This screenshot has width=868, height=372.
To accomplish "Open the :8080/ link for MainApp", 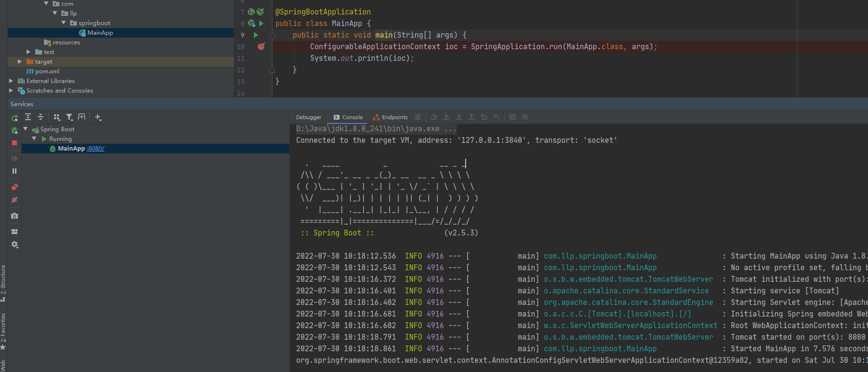I will pyautogui.click(x=96, y=149).
